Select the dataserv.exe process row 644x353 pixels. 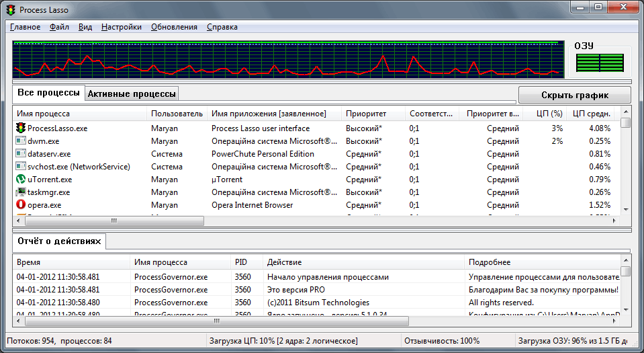317,154
